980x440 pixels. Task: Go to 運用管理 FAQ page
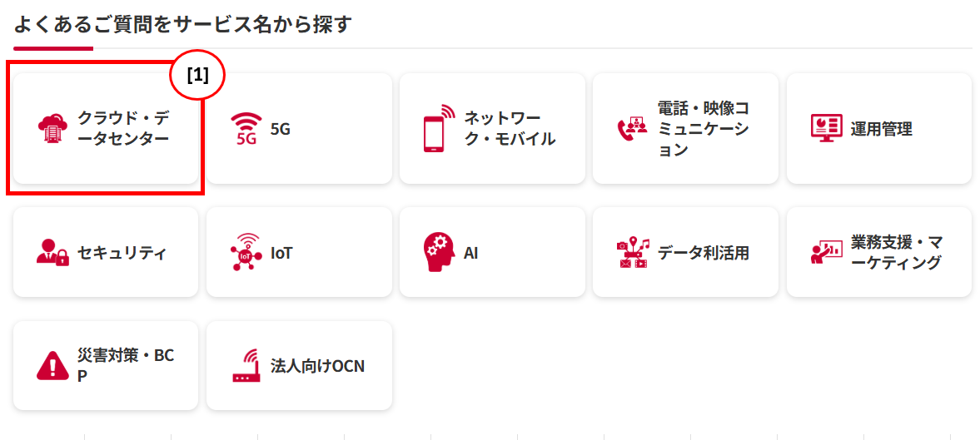click(882, 129)
